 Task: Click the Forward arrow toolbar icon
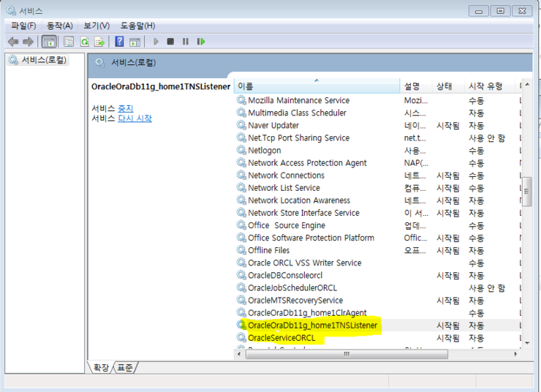[x=29, y=42]
